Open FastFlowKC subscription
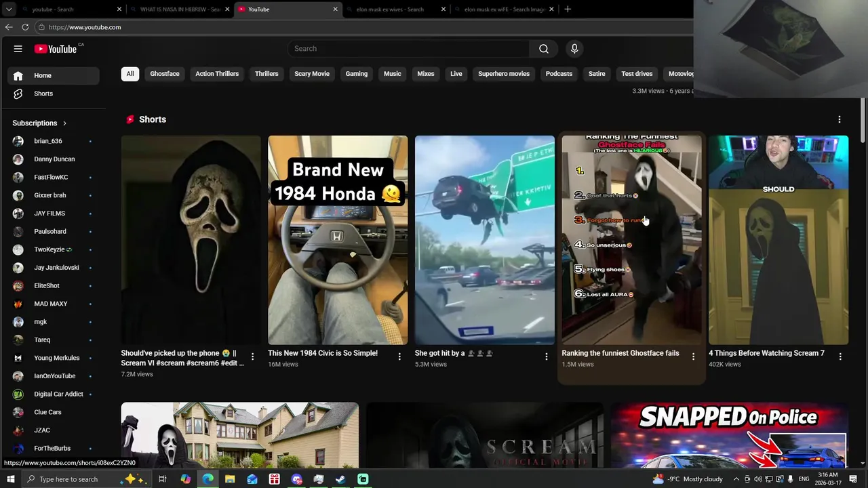Screen dimensions: 868x488 [52, 178]
